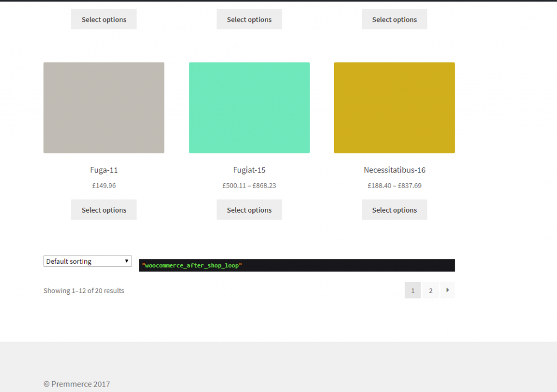Click the top-left Select options button

point(103,19)
